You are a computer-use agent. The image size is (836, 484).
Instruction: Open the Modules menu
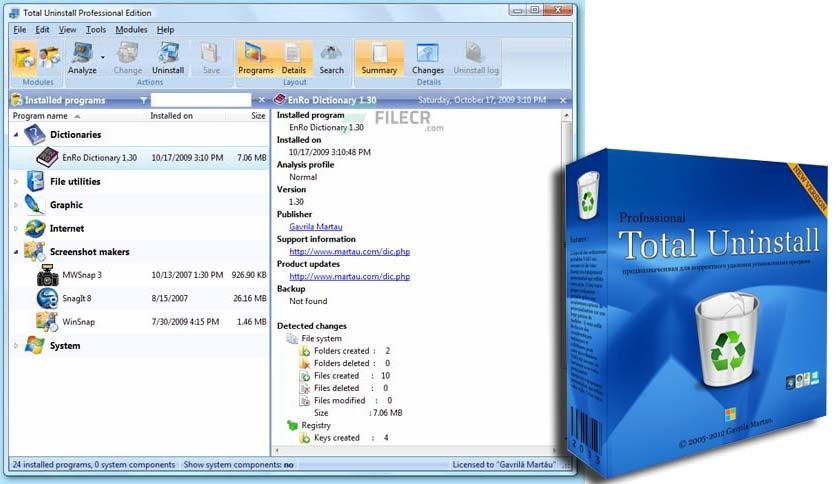[131, 30]
